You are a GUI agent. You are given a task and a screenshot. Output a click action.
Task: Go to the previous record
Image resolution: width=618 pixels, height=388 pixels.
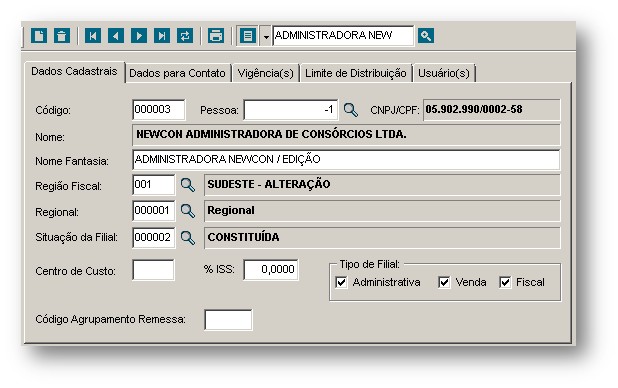click(x=116, y=36)
